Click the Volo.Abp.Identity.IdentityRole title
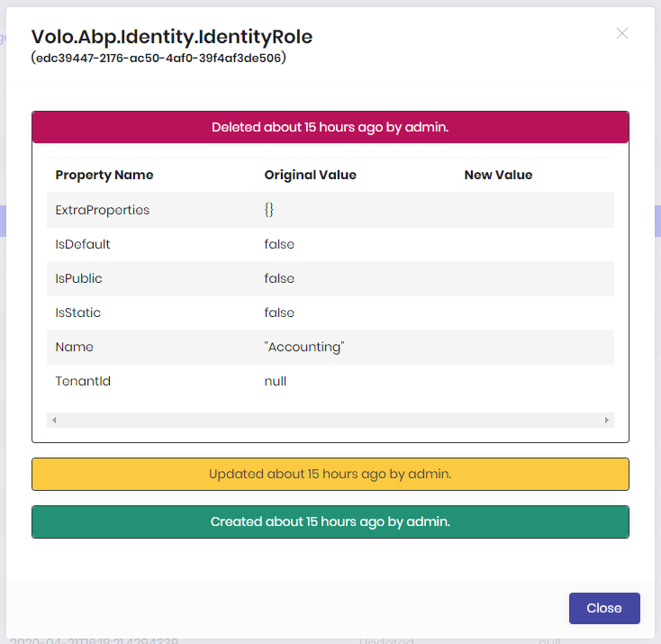Screen dimensions: 661x644 click(172, 36)
